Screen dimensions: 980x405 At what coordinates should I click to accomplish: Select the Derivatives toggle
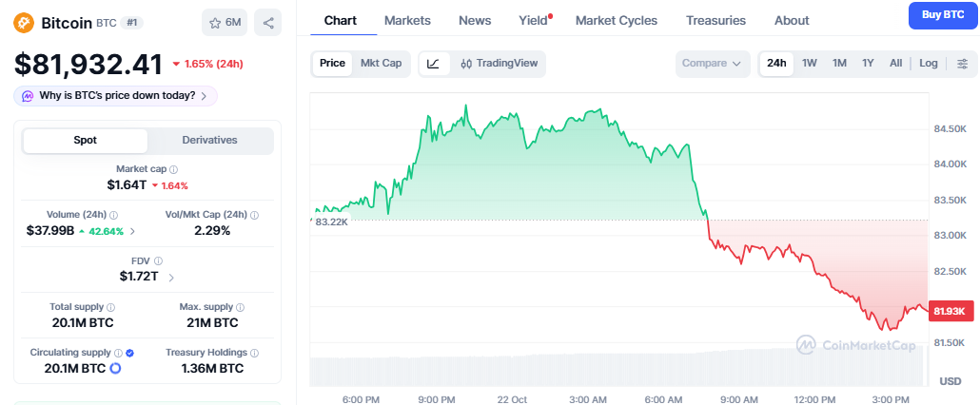209,141
